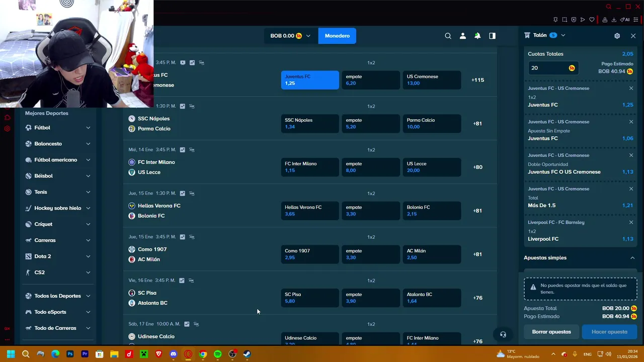Click the stake amount field showing 20
Image resolution: width=644 pixels, height=362 pixels.
[x=552, y=68]
